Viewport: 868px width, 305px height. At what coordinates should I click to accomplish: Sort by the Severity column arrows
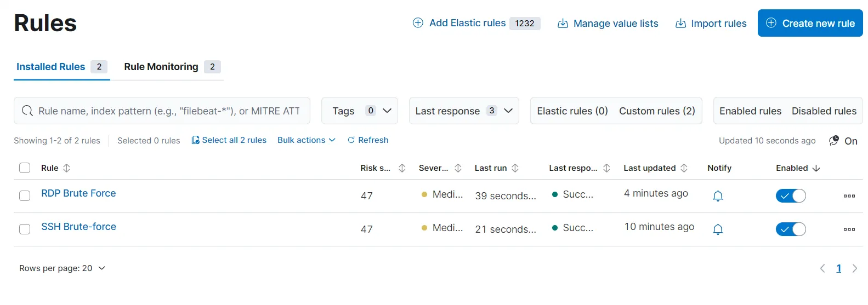tap(458, 168)
